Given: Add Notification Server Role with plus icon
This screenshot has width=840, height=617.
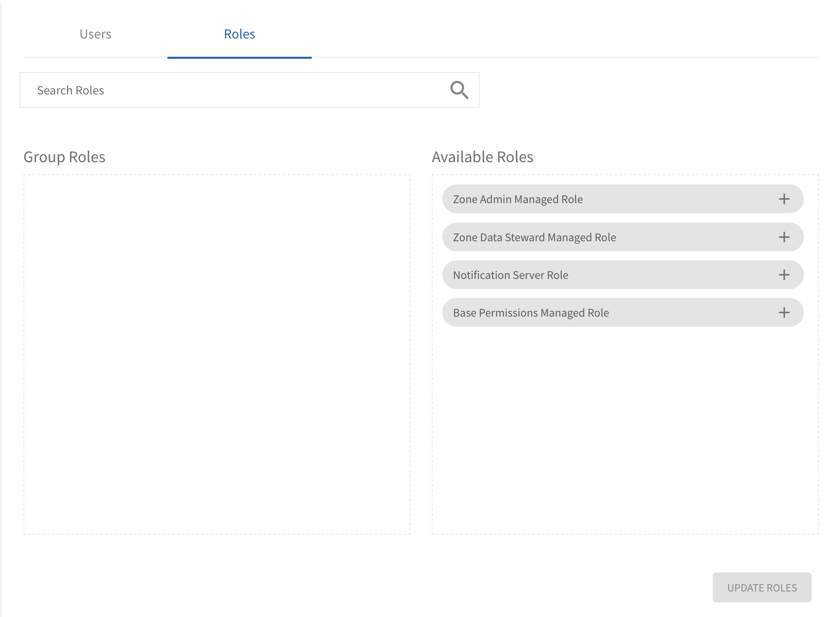Looking at the screenshot, I should [784, 275].
